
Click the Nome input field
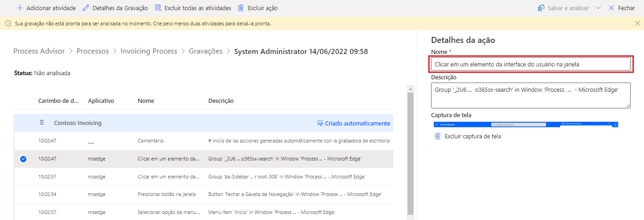click(531, 64)
